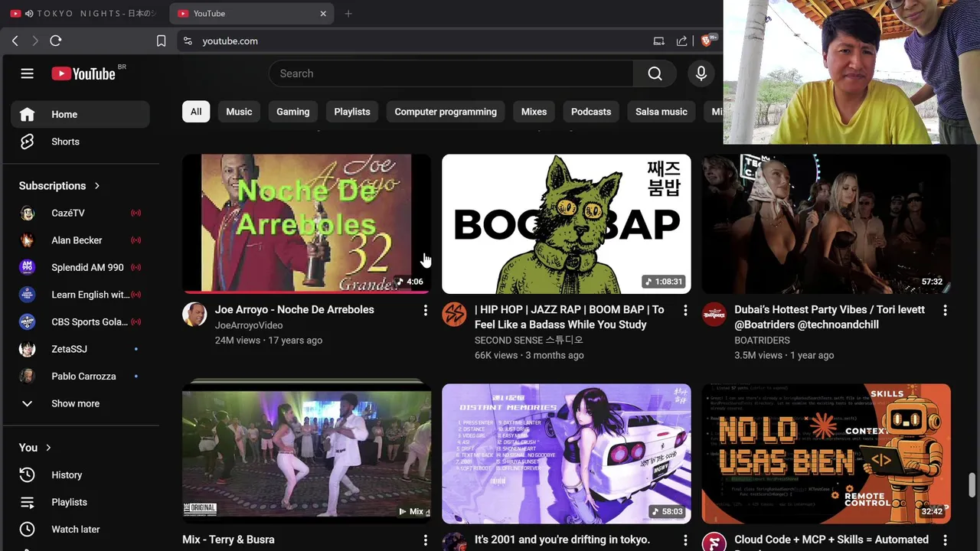This screenshot has width=980, height=551.
Task: Open the YouTube hamburger guide menu
Action: 27,73
